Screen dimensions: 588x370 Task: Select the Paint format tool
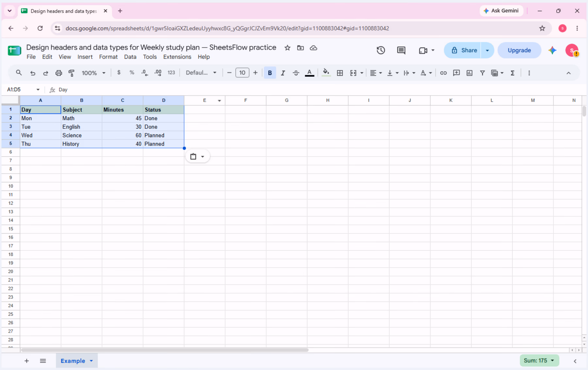(x=72, y=73)
